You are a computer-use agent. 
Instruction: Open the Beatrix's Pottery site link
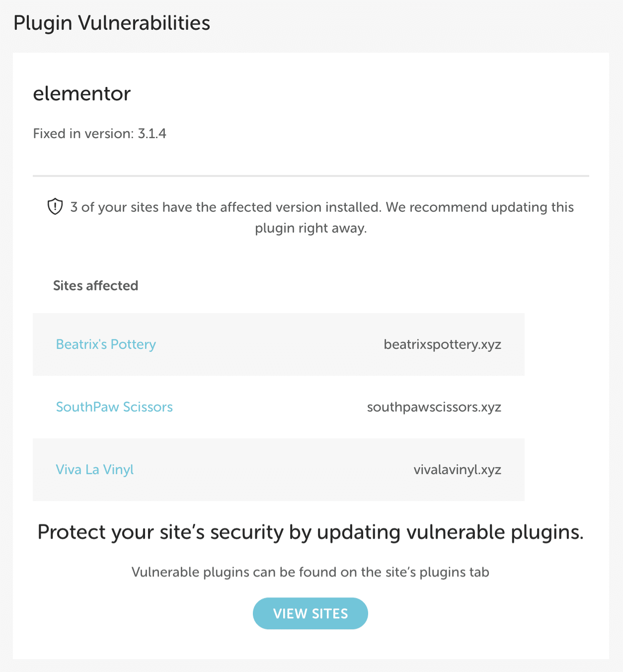point(106,344)
